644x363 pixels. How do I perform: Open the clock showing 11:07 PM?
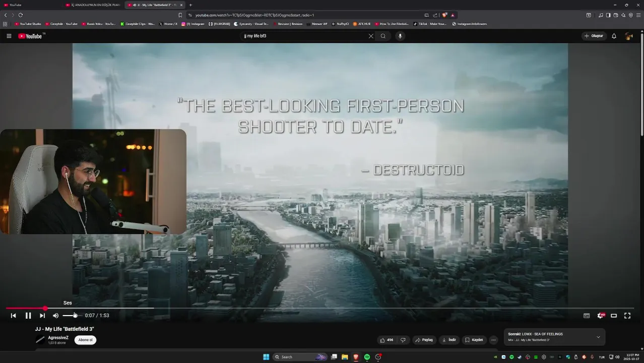pyautogui.click(x=632, y=357)
